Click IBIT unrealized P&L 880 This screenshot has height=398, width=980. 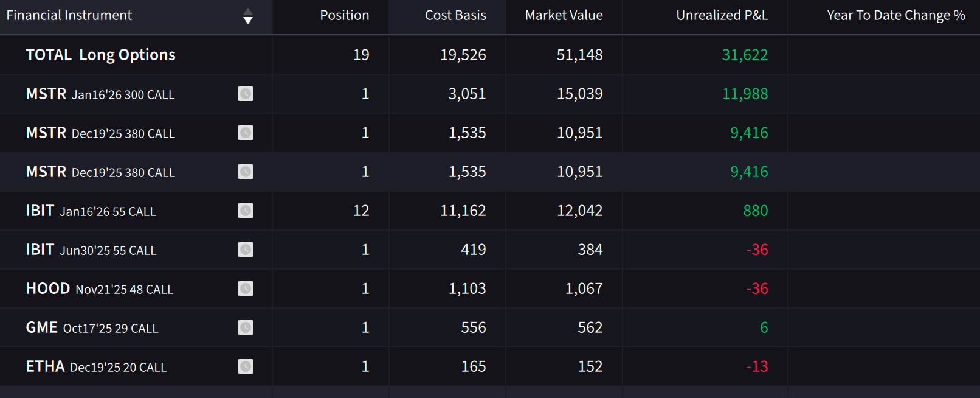[756, 211]
